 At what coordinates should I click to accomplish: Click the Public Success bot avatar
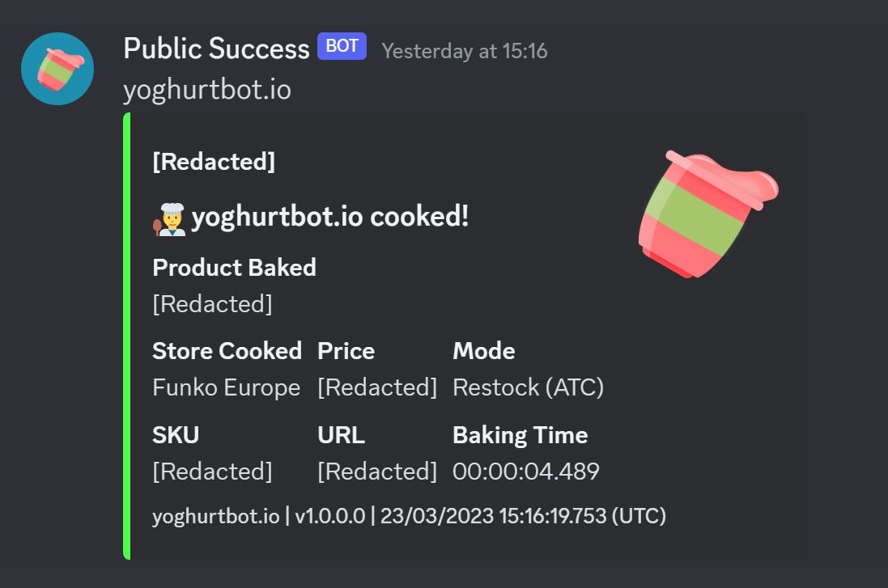pos(57,69)
